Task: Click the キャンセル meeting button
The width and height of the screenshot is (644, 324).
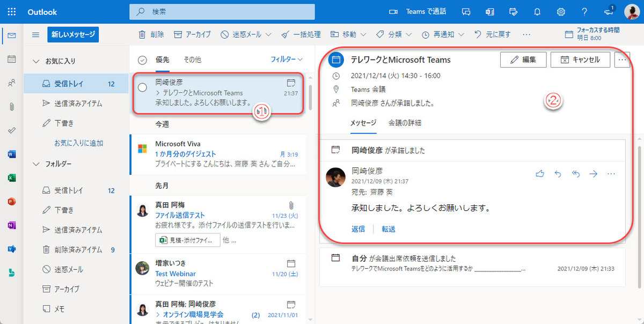Action: click(x=580, y=60)
